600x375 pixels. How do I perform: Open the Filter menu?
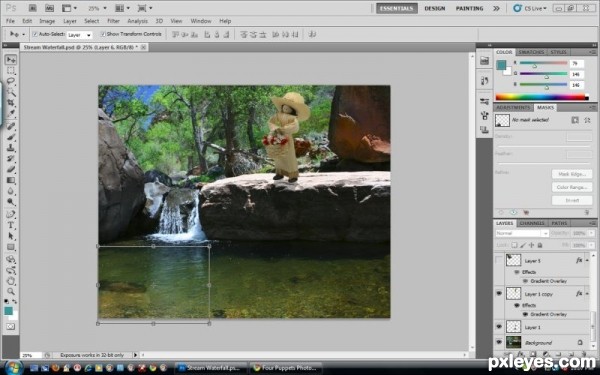tap(113, 21)
